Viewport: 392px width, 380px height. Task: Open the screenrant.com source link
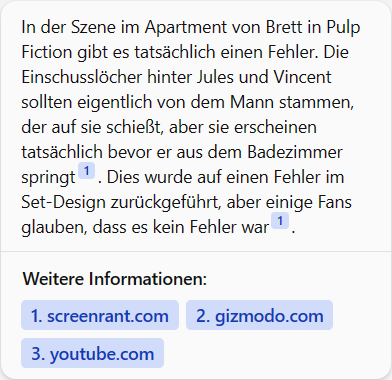(100, 315)
